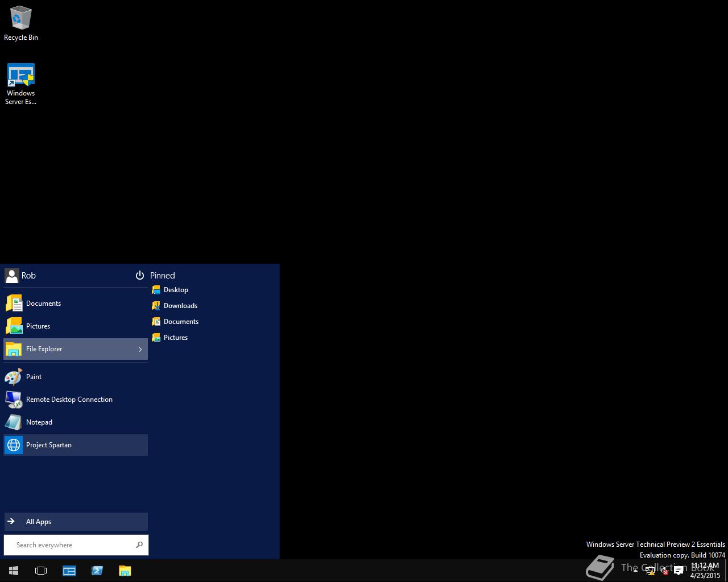
Task: Open pinned Desktop folder
Action: coord(170,290)
